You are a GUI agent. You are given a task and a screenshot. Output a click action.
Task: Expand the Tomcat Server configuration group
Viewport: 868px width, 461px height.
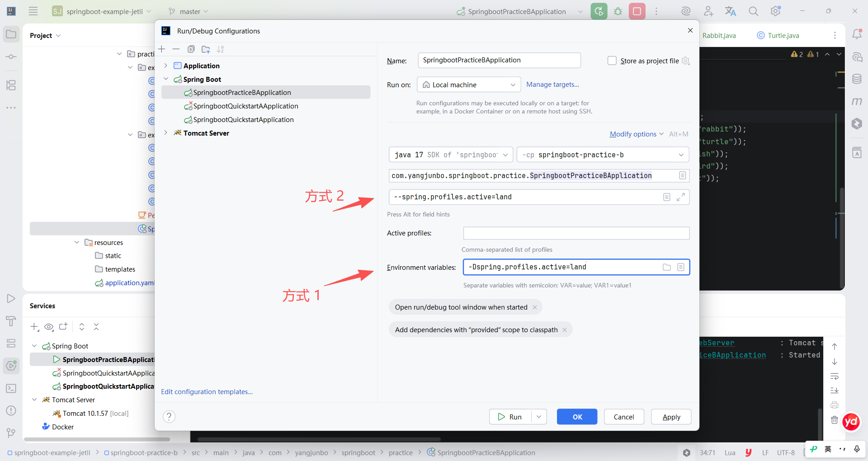(166, 133)
